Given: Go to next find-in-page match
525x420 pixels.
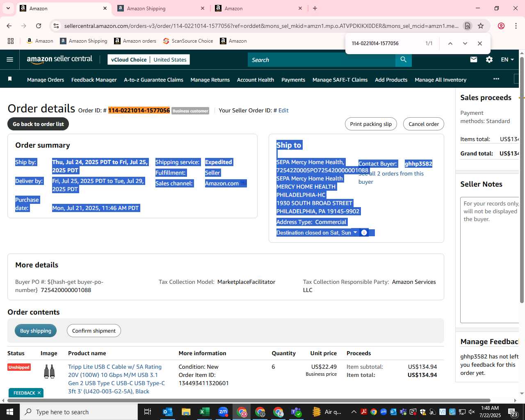Looking at the screenshot, I should pos(465,43).
